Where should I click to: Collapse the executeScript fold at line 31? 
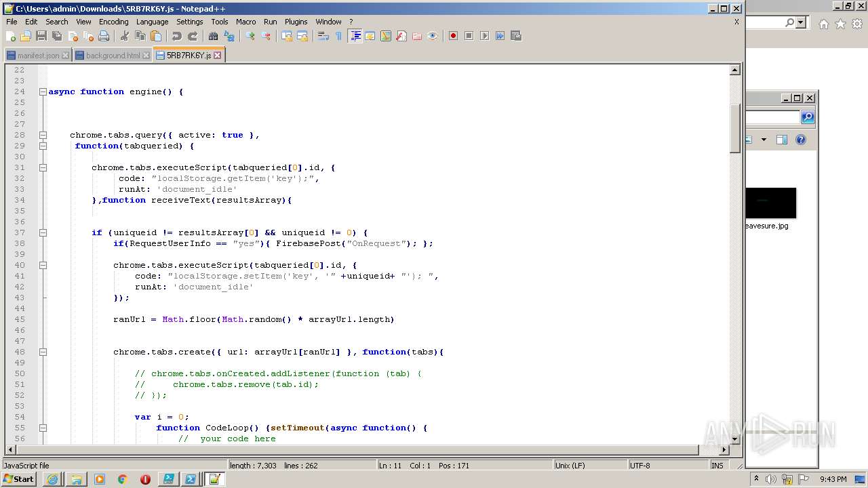pos(43,167)
